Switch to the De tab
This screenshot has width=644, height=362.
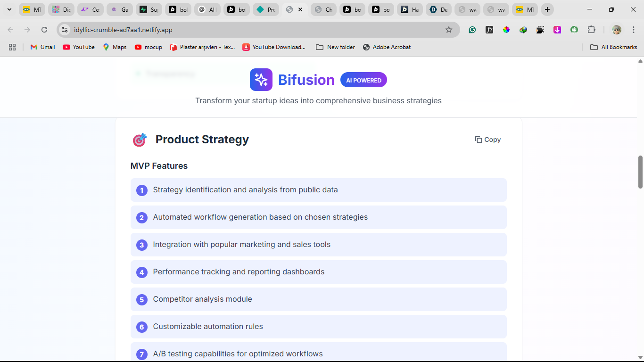point(438,9)
